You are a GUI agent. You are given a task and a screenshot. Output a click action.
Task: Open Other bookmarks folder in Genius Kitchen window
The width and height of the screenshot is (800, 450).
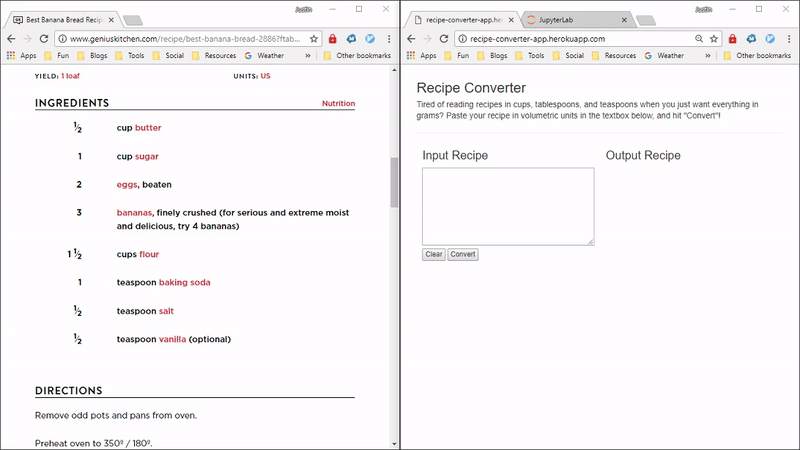point(358,56)
